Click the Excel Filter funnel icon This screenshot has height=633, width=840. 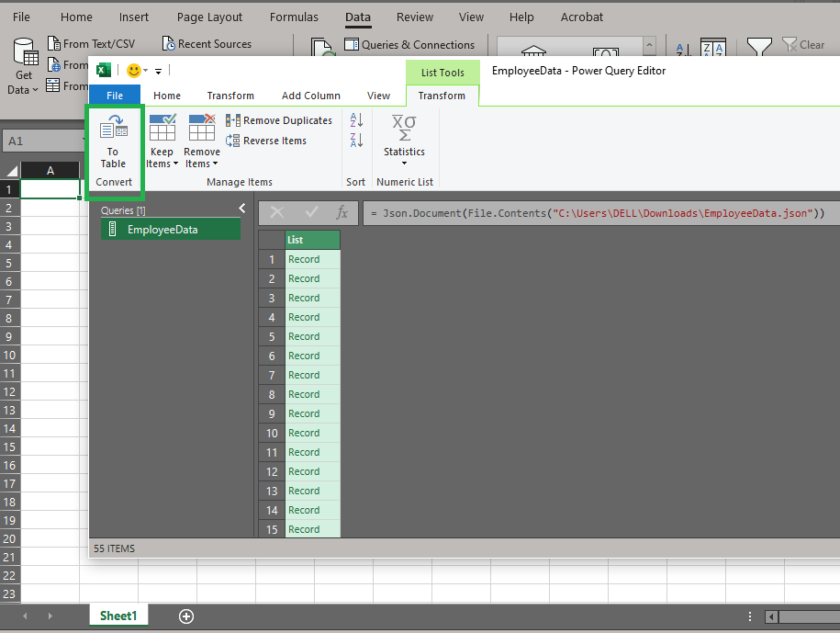point(759,46)
